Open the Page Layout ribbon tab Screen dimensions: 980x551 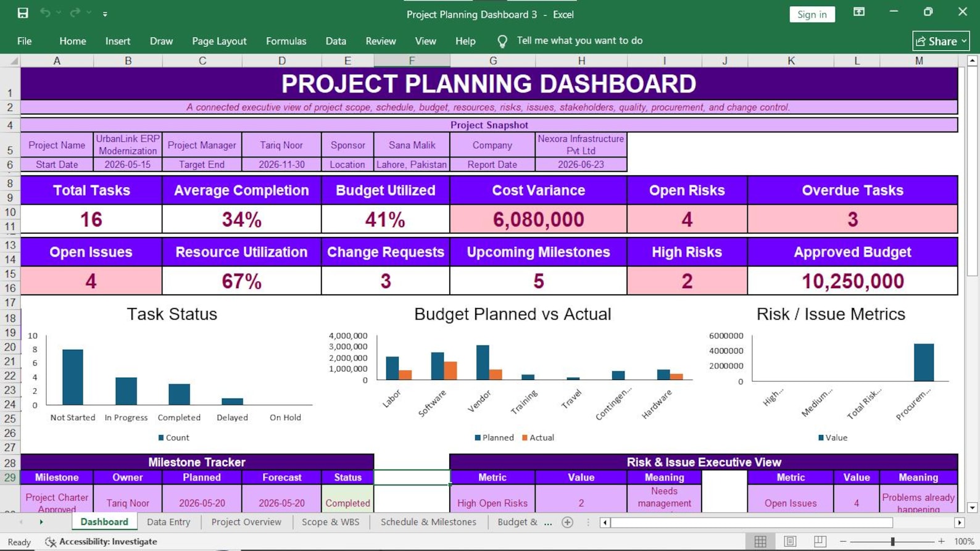pyautogui.click(x=219, y=41)
